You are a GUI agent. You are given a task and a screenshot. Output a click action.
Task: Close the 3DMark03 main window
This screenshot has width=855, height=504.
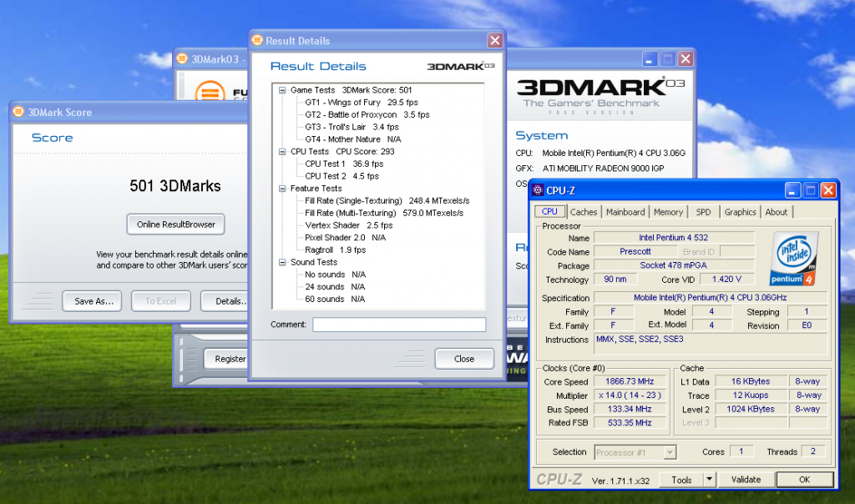[x=686, y=59]
